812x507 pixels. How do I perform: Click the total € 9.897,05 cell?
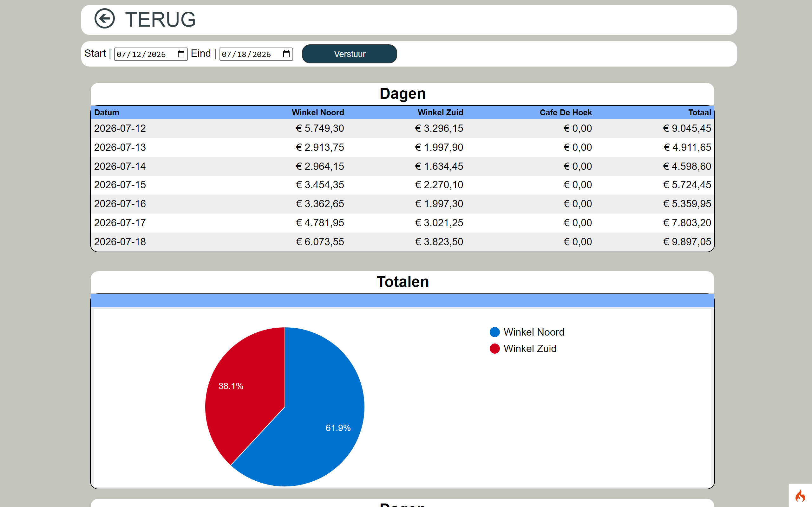(x=687, y=242)
